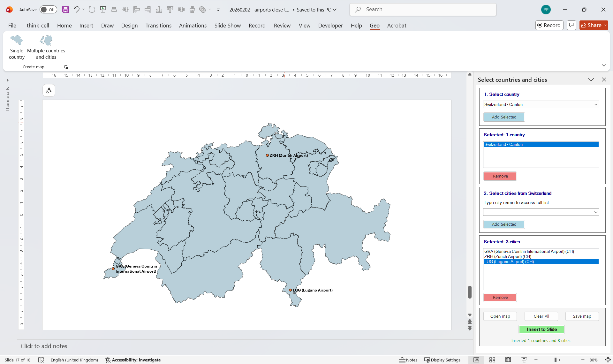Click the Insert to Slide button
Viewport: 613px width, 364px height.
541,329
